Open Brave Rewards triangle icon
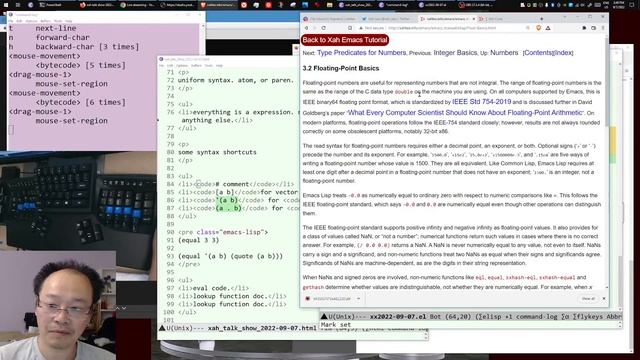640x360 pixels. tap(548, 28)
